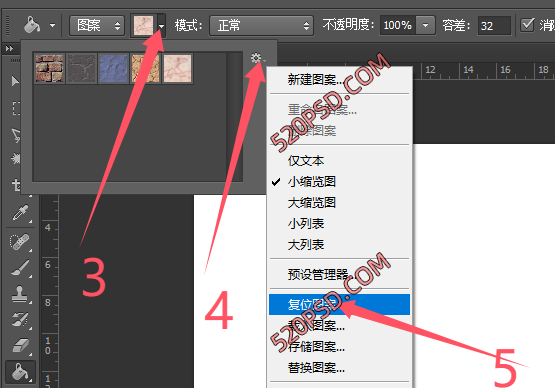Select the Paint Bucket tool in toolbox

(x=20, y=372)
